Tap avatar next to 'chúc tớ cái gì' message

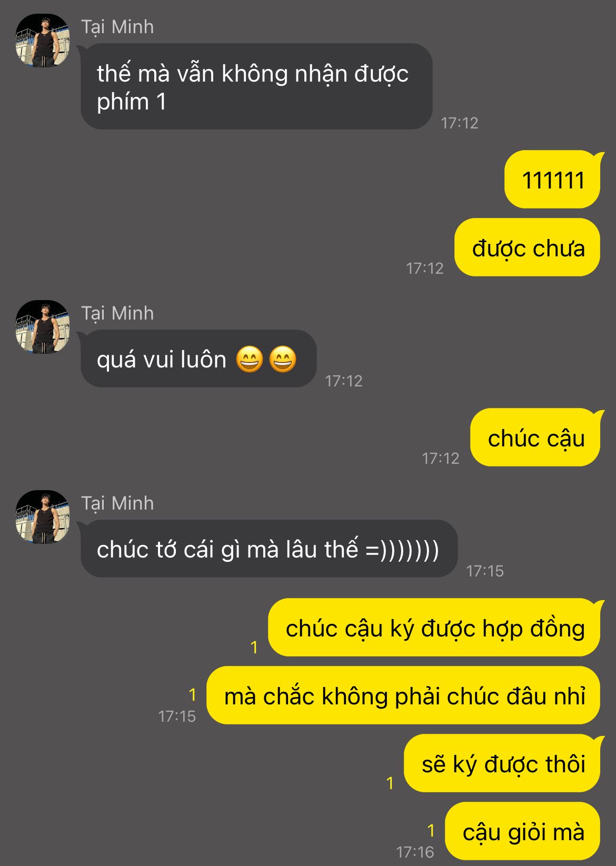tap(43, 517)
